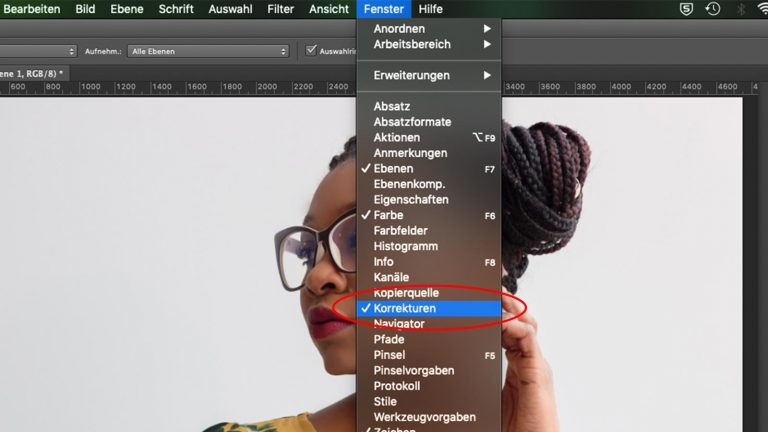Show the Anmerkungen panel
The image size is (768, 432).
(x=429, y=153)
